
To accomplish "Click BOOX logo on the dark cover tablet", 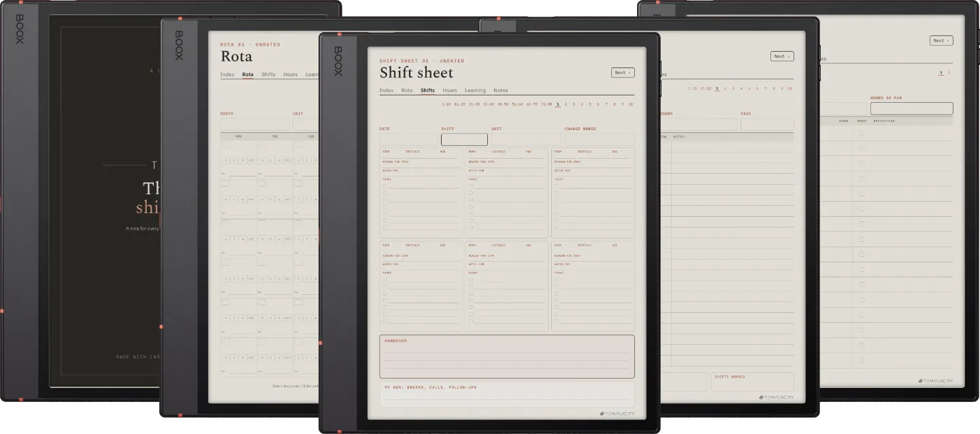I will (20, 29).
